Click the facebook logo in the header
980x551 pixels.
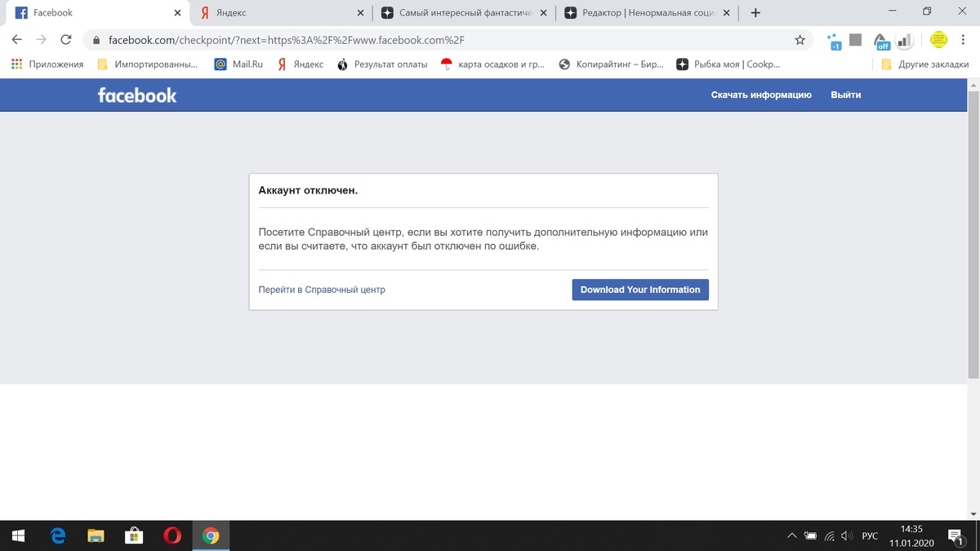click(137, 95)
